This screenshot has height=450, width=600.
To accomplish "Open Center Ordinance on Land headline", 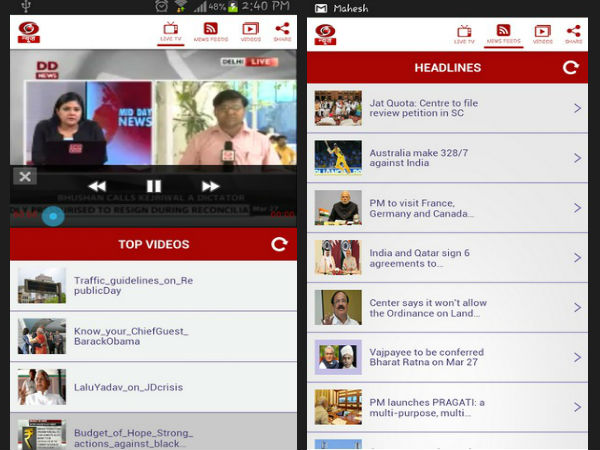I will (447, 308).
